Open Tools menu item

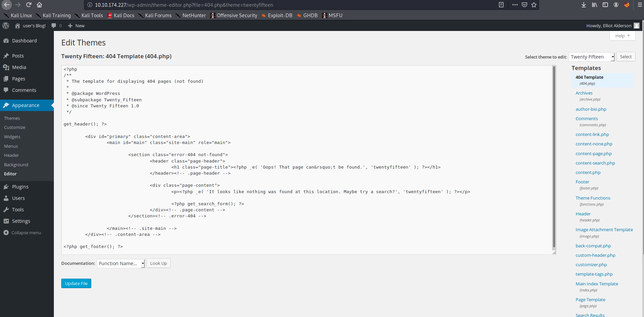pos(27,210)
